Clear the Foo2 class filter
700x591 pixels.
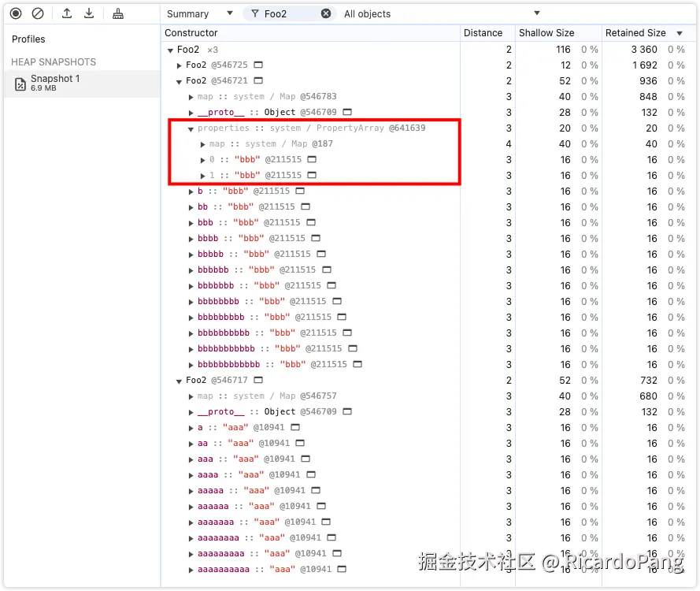point(326,13)
